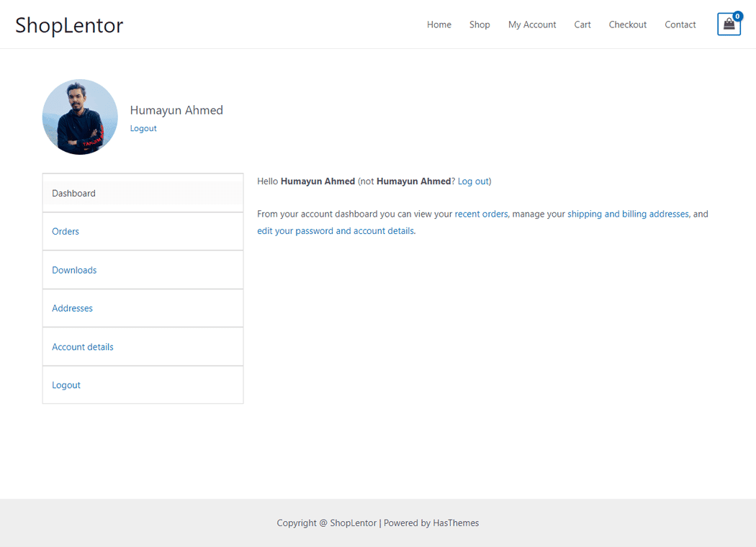Open the Orders sidebar tab

pos(66,232)
